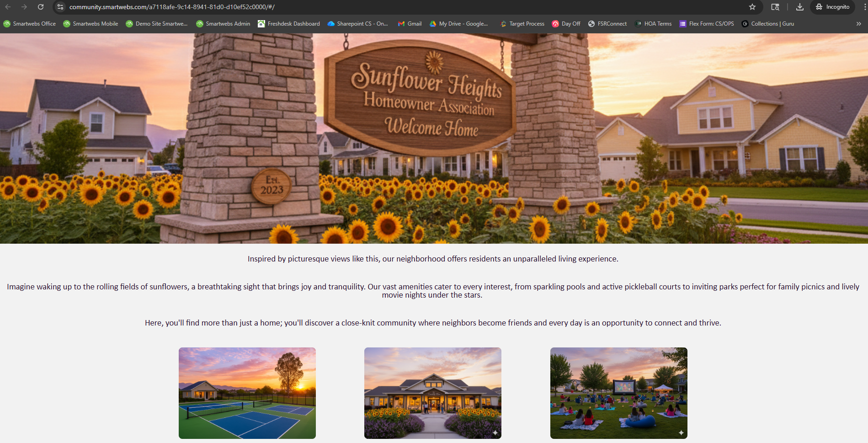The image size is (868, 443).
Task: Open the Chrome three-dot menu
Action: pyautogui.click(x=865, y=7)
